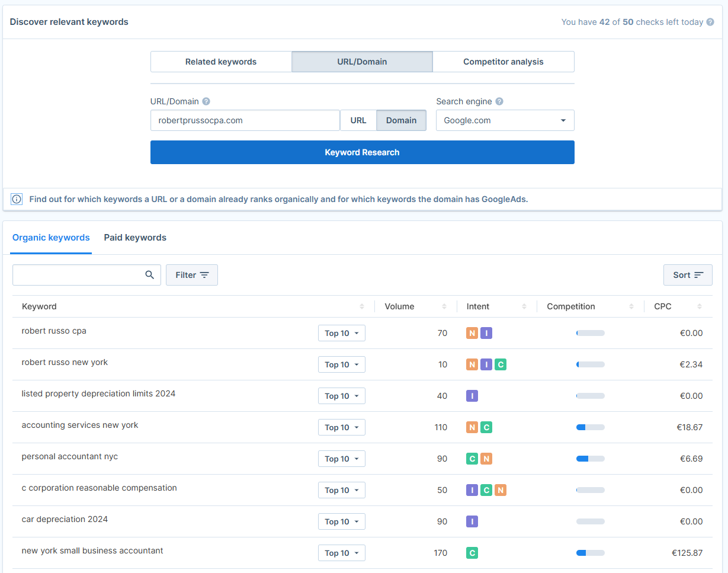Click keyword text accounting services new york
The image size is (728, 573).
coord(80,425)
